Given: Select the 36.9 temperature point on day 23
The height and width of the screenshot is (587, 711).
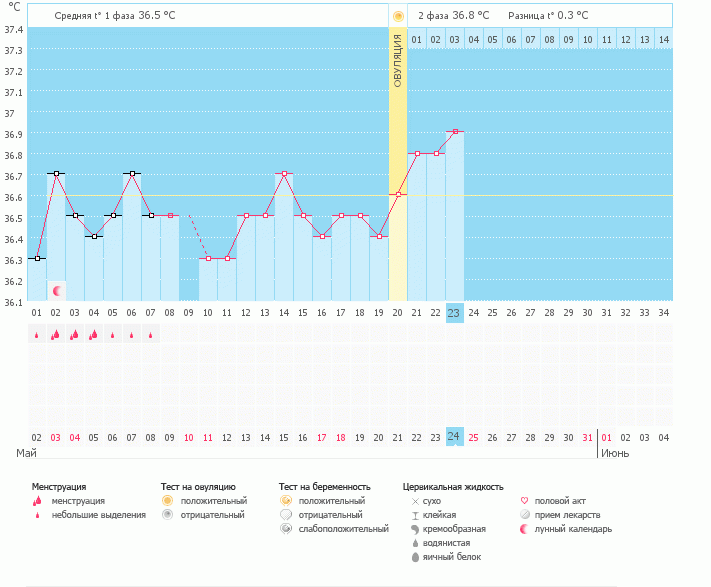Looking at the screenshot, I should pyautogui.click(x=454, y=131).
